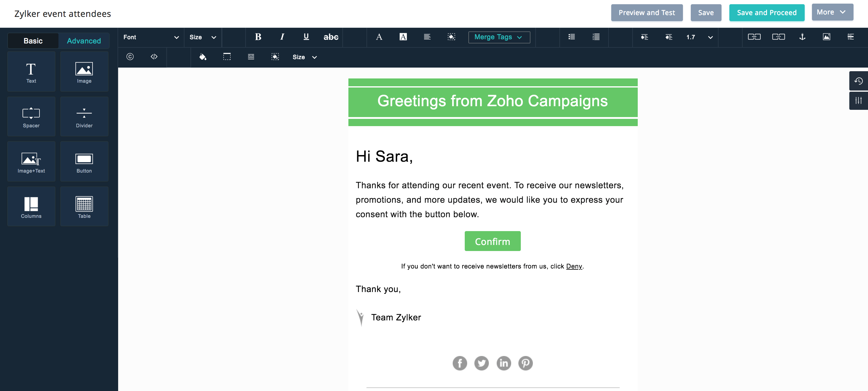Screen dimensions: 868x391
Task: Open the text color tool
Action: coord(379,37)
